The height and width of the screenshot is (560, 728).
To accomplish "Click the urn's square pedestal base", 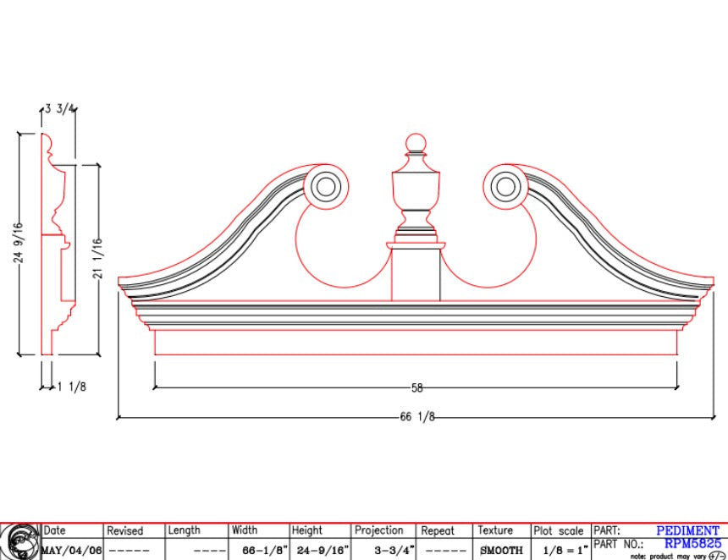I will point(415,271).
